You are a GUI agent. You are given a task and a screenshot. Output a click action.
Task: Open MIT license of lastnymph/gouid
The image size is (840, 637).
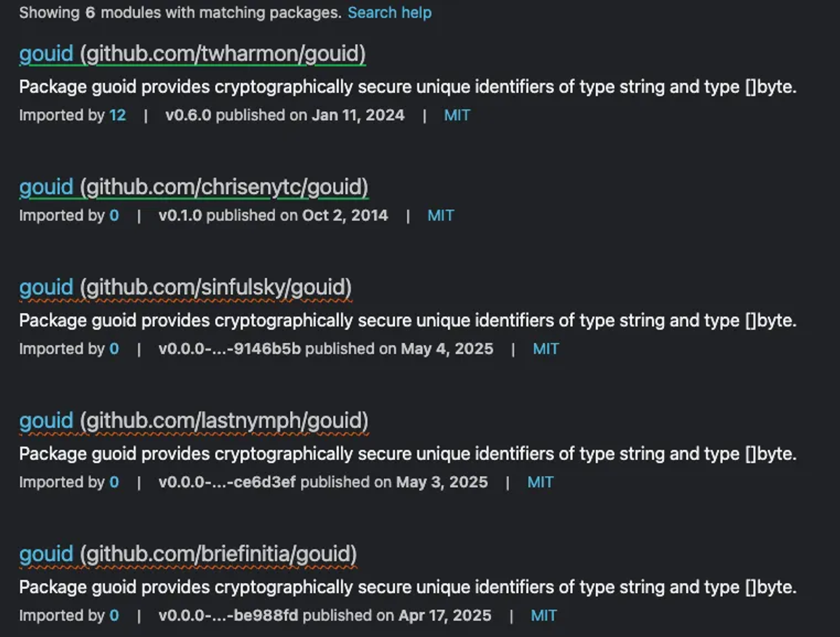(x=540, y=482)
